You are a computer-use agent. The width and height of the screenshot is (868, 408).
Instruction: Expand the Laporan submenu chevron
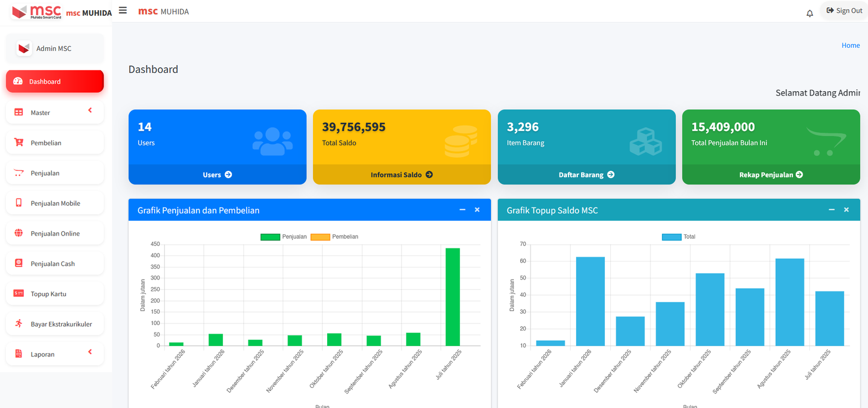[90, 352]
